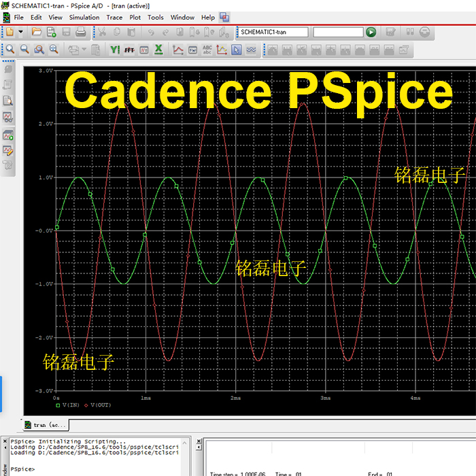Close the simulation status panel
The image size is (476, 476).
click(199, 441)
